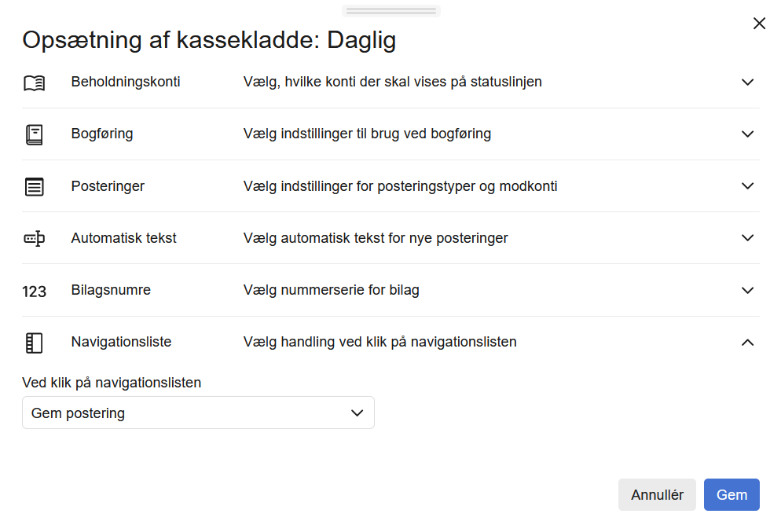Click the 123 Bilagsnumre icon
Screen dimensions: 781x532
click(35, 290)
